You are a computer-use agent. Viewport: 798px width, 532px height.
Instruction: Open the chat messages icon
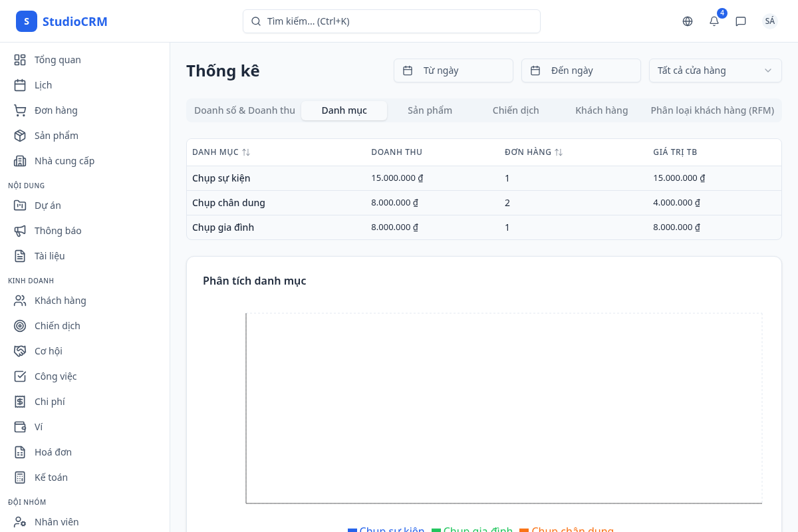741,21
